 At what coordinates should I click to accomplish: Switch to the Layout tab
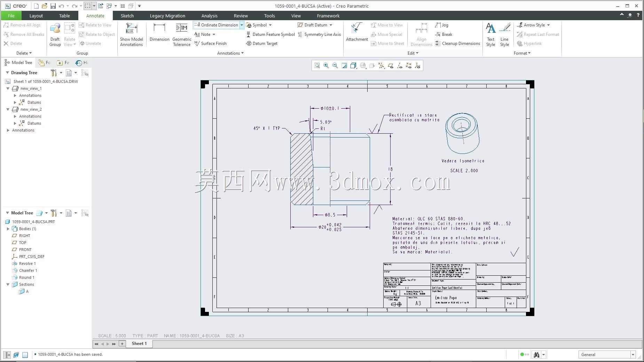click(x=36, y=16)
